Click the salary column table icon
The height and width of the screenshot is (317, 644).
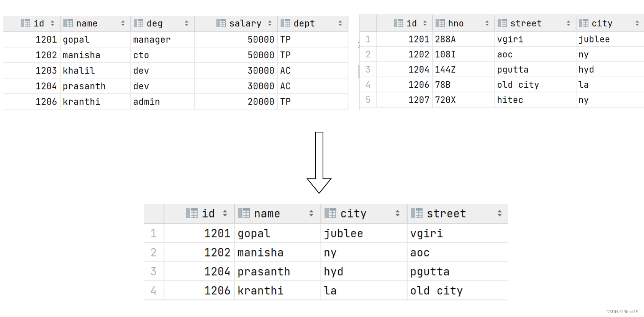[x=221, y=23]
